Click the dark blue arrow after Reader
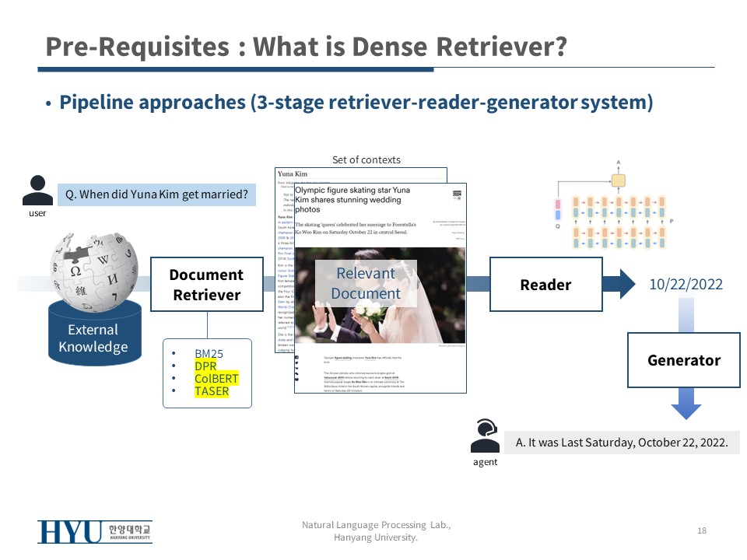Screen dimensions: 747x560 (620, 285)
